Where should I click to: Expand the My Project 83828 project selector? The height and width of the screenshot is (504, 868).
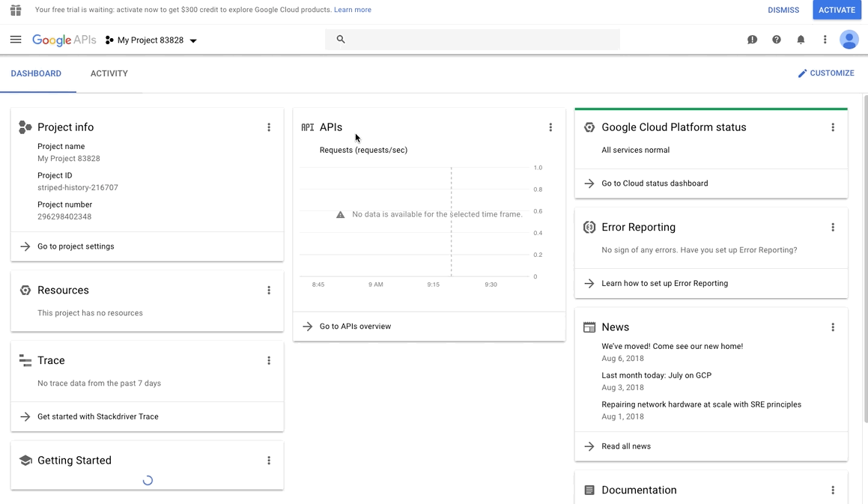151,40
